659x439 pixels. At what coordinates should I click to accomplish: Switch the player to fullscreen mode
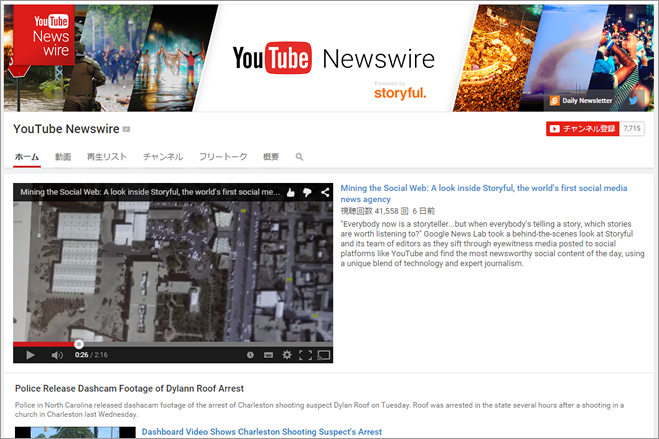pyautogui.click(x=305, y=355)
